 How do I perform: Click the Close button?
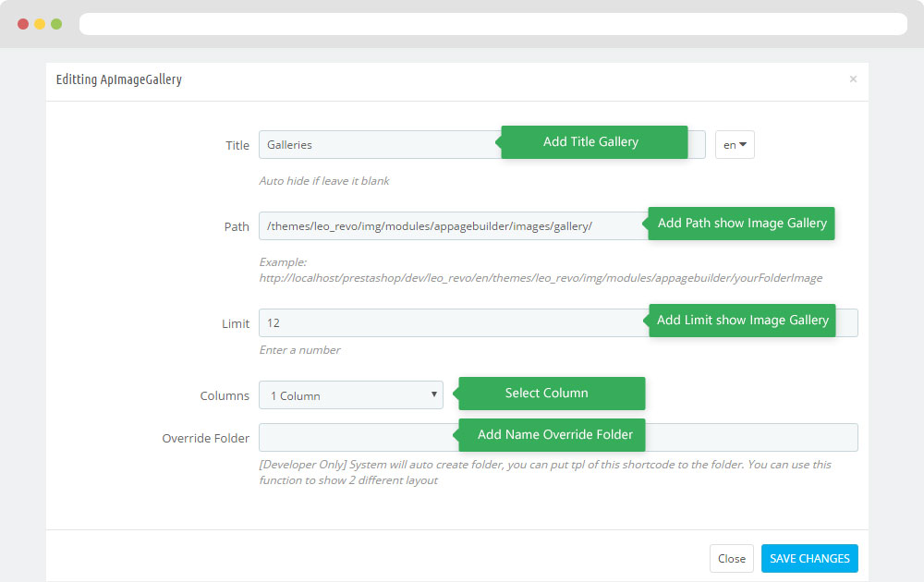[731, 558]
